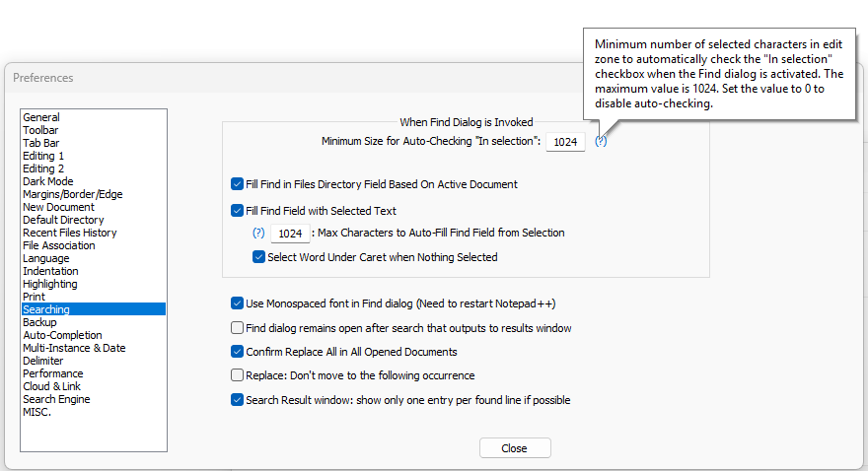Screen dimensions: 868x471
Task: Open the MISC. preferences section
Action: [36, 412]
